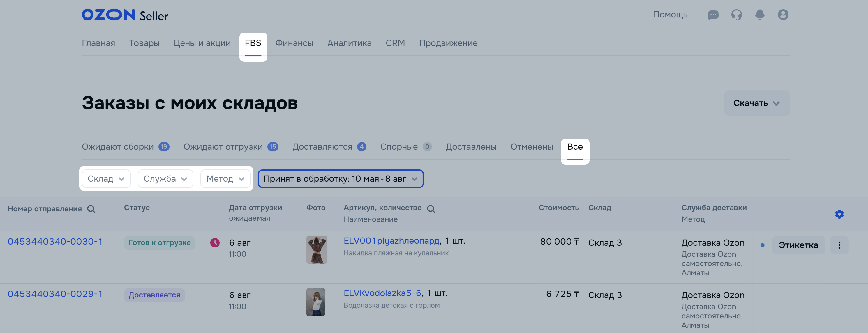Show Спорные orders
Image resolution: width=868 pixels, height=333 pixels.
pyautogui.click(x=406, y=147)
